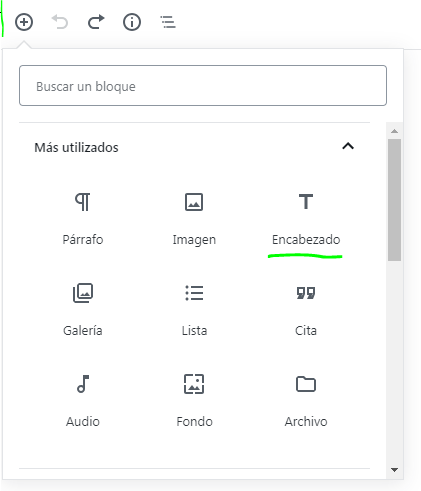This screenshot has height=491, width=421.
Task: Click the Add block plus icon
Action: tap(24, 22)
